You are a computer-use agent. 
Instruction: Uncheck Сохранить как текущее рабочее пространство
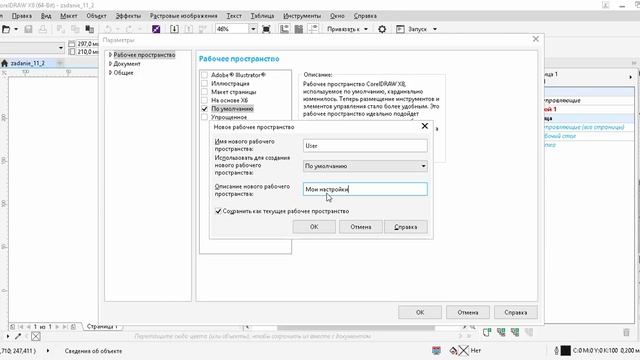pos(218,211)
